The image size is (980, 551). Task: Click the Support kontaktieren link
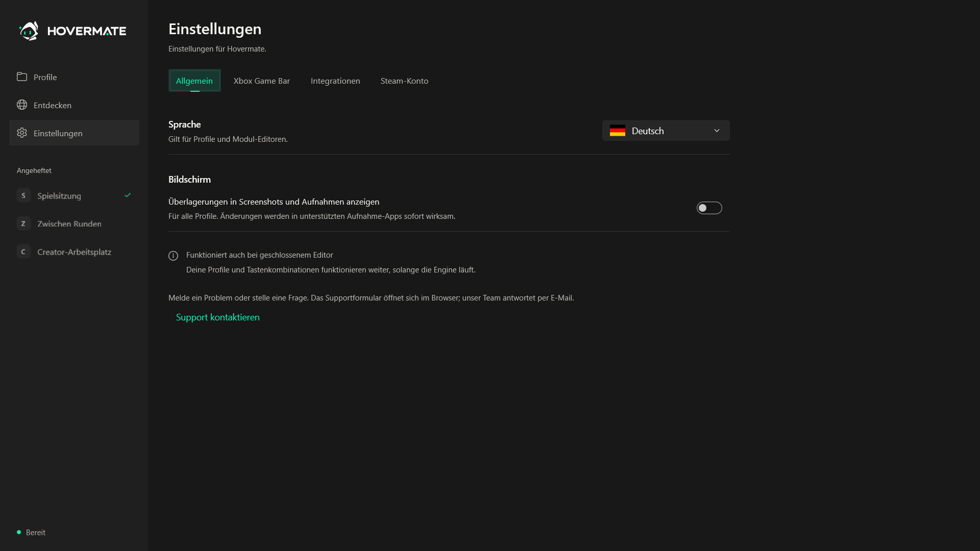coord(218,317)
